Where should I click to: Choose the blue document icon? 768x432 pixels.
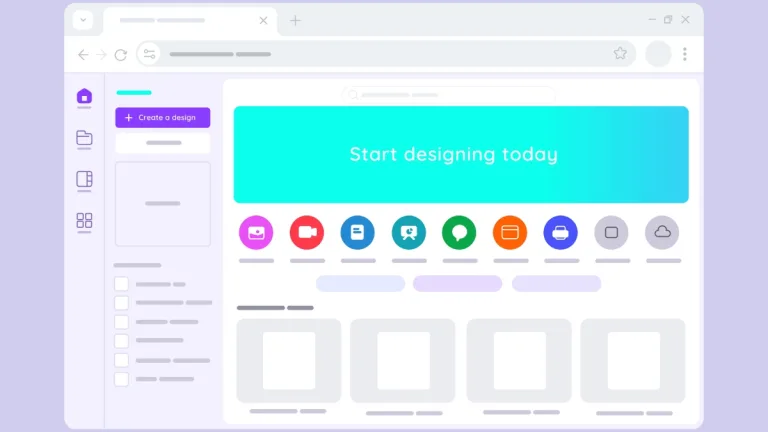[357, 233]
